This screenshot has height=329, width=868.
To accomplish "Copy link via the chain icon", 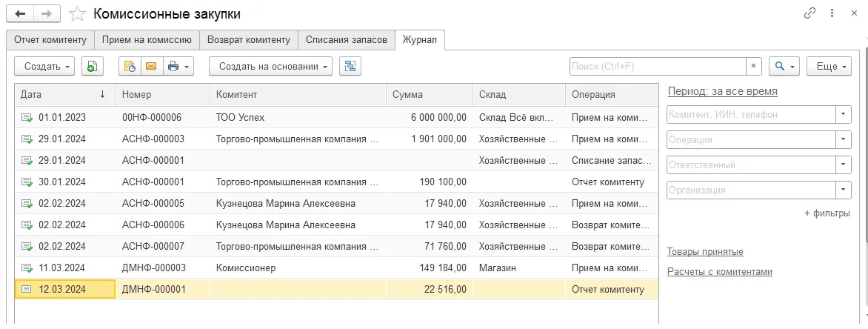I will tap(810, 13).
